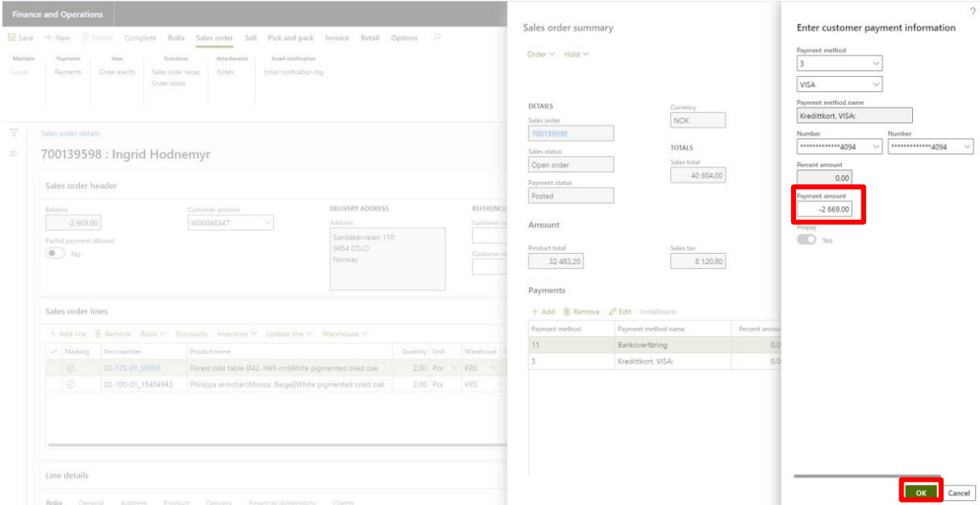The height and width of the screenshot is (505, 980).
Task: Click the search magnifier icon in toolbar
Action: point(437,38)
